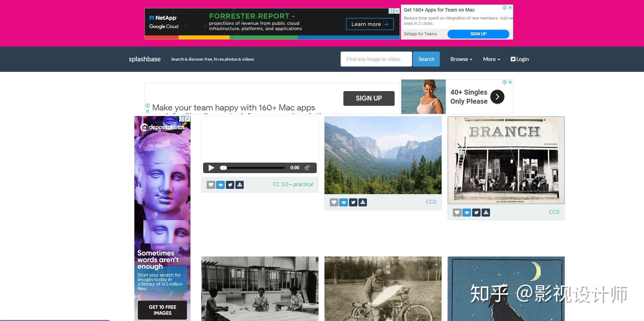Screen dimensions: 644x321
Task: Download the video card file
Action: pyautogui.click(x=240, y=185)
